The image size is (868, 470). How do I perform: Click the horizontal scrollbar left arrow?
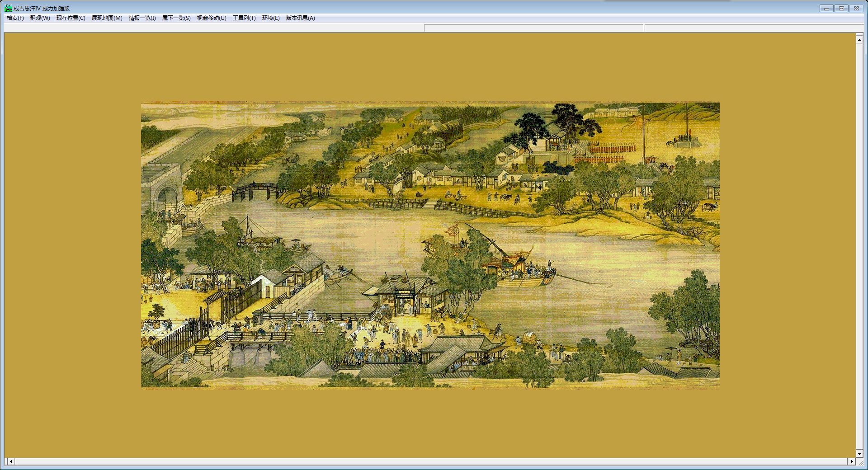click(x=11, y=461)
